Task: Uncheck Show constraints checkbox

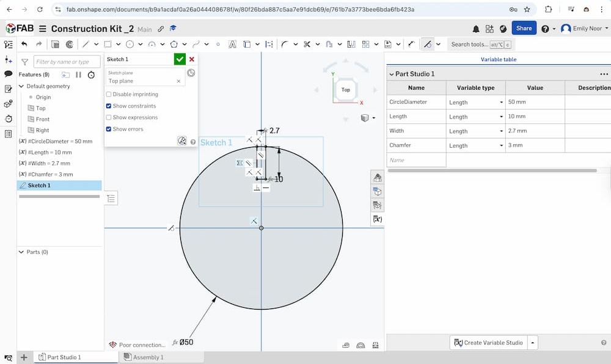Action: tap(109, 106)
